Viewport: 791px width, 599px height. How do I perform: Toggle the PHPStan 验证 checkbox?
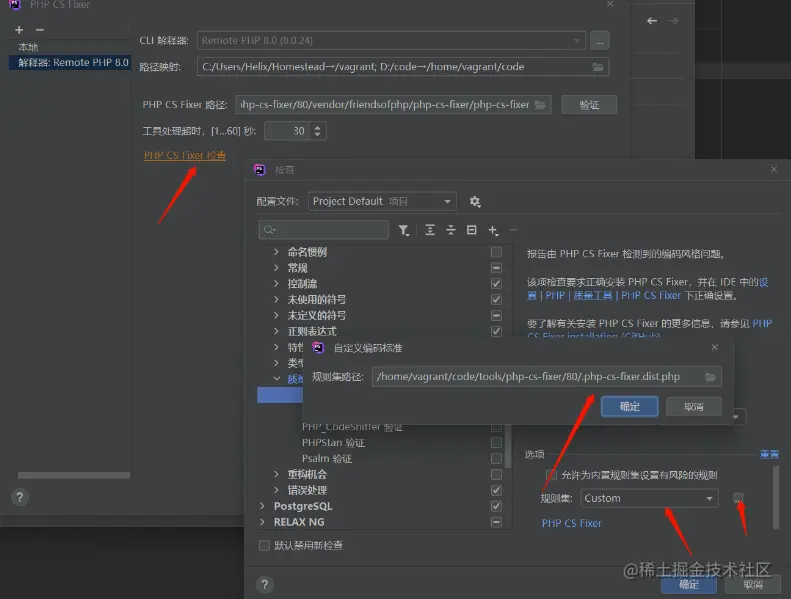point(496,443)
